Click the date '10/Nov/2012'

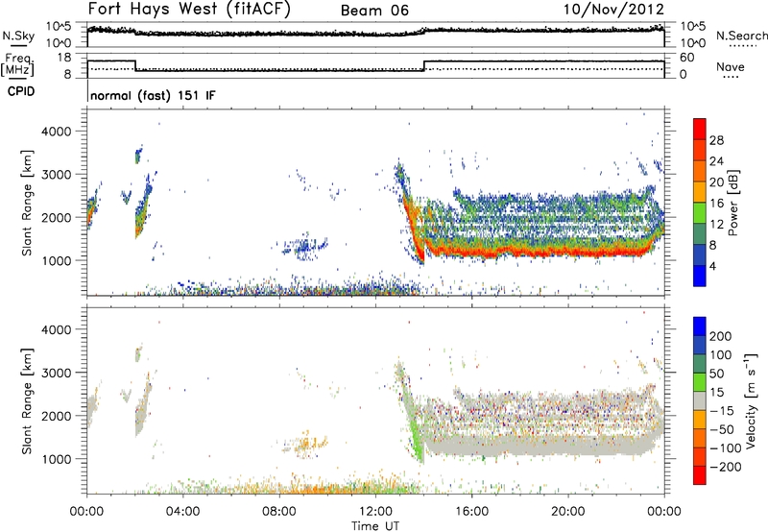point(613,10)
